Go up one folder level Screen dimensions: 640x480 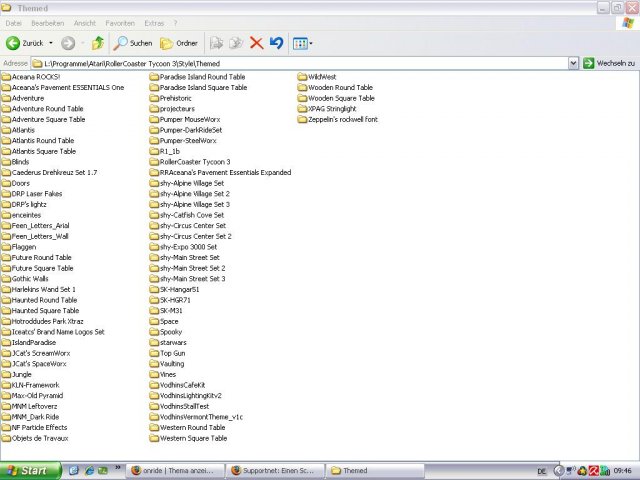coord(98,43)
